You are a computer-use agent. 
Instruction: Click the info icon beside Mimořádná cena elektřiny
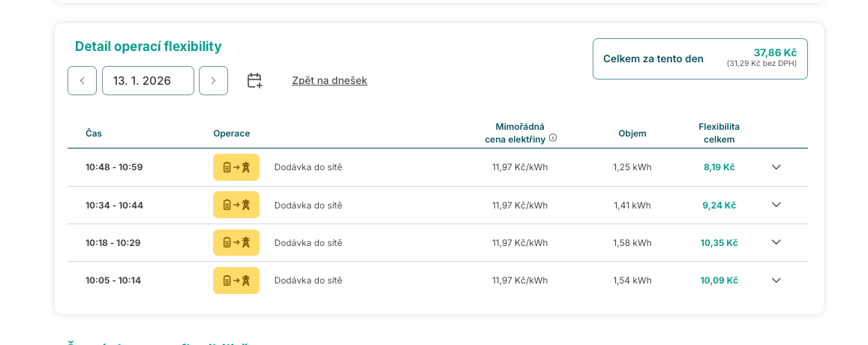[x=553, y=138]
